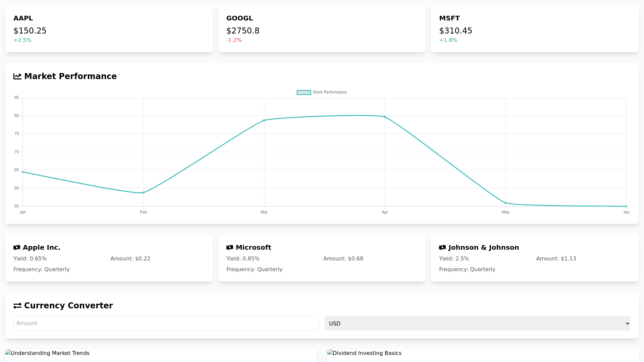Click the Stock Performance legend label

329,92
